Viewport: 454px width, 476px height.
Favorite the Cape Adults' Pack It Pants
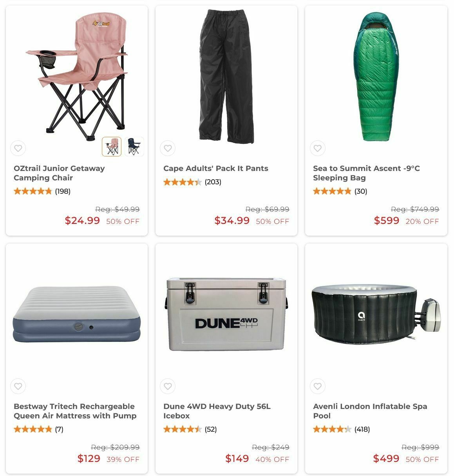(168, 148)
